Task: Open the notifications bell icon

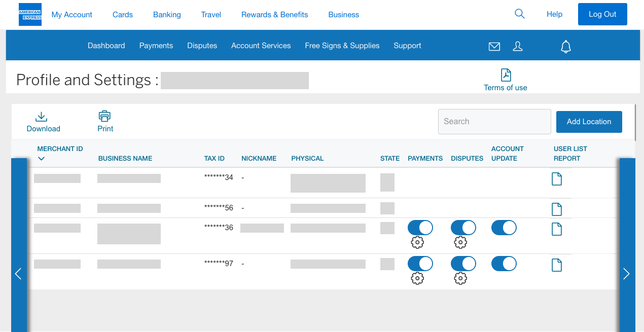Action: [x=565, y=46]
